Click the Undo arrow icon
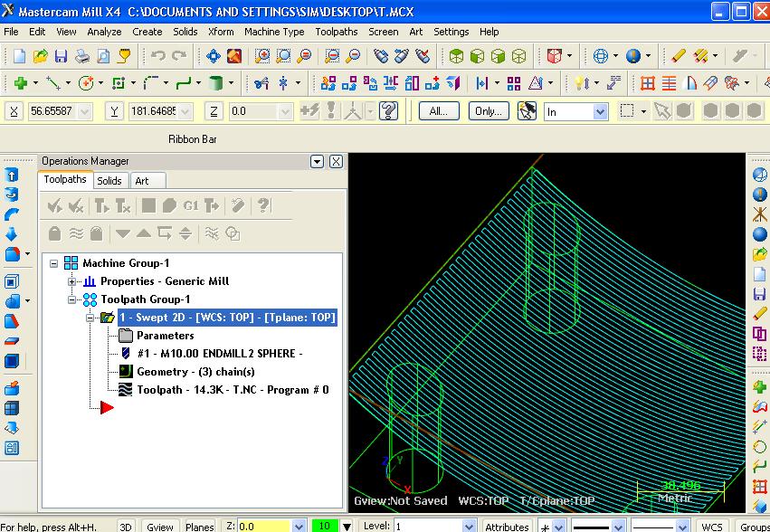Screen dimensions: 770x532 click(x=158, y=56)
